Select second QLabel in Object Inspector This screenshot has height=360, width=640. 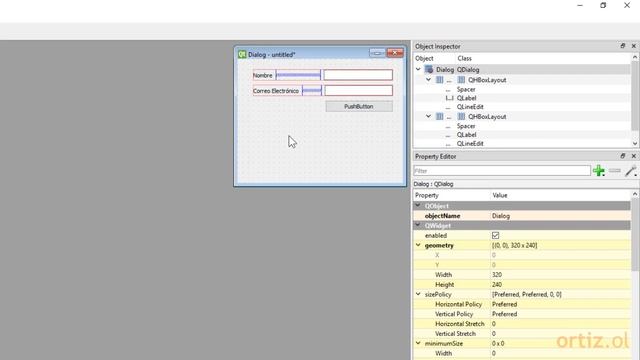tap(467, 135)
